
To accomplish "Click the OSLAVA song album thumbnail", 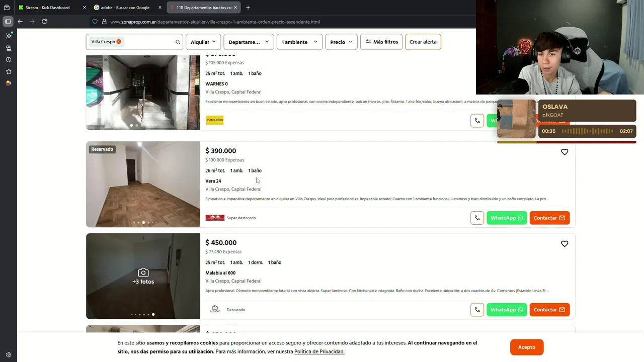I will point(517,119).
